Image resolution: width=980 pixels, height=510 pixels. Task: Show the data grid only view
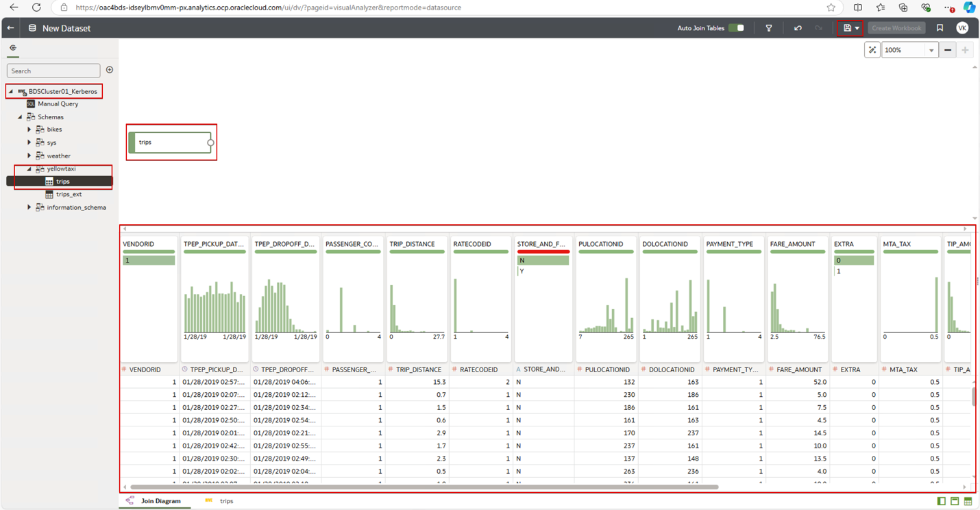coord(968,501)
